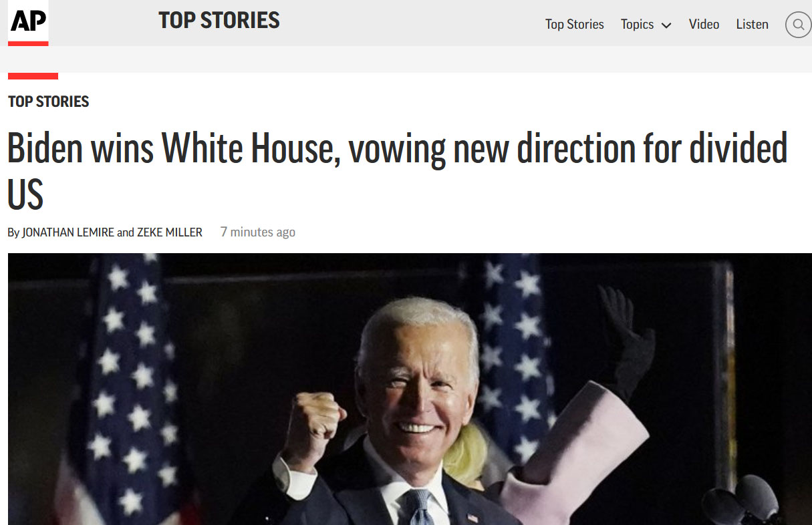Expand the Topics dropdown chevron
This screenshot has width=812, height=525.
point(666,25)
